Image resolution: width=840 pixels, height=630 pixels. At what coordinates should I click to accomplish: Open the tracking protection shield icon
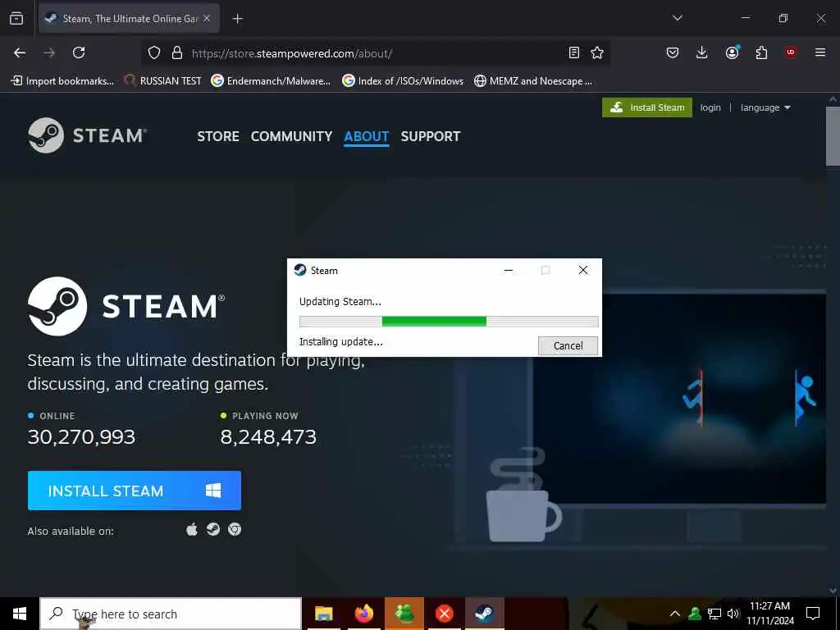(154, 53)
